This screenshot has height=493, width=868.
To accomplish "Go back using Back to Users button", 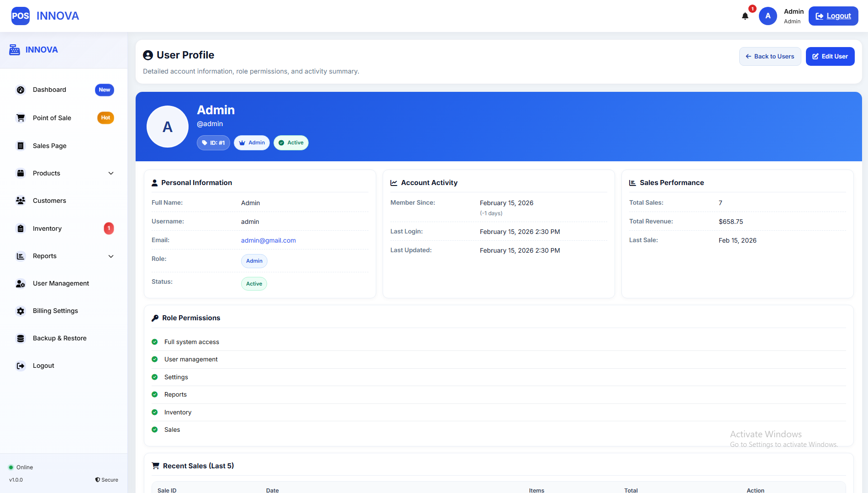I will 770,57.
